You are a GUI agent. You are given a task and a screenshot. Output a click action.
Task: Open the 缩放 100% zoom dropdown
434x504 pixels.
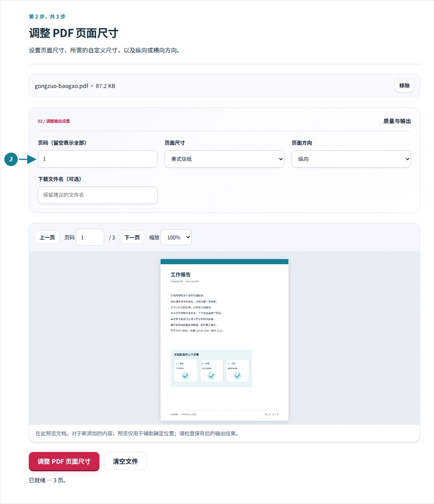click(x=176, y=237)
